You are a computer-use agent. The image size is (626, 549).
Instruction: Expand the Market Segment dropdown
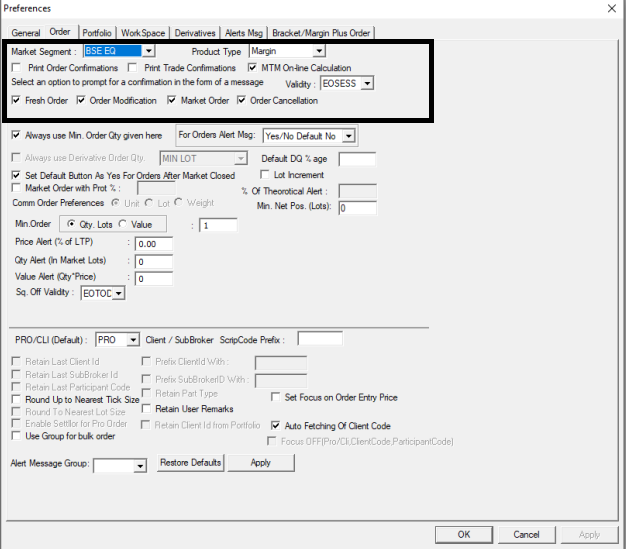pos(148,51)
